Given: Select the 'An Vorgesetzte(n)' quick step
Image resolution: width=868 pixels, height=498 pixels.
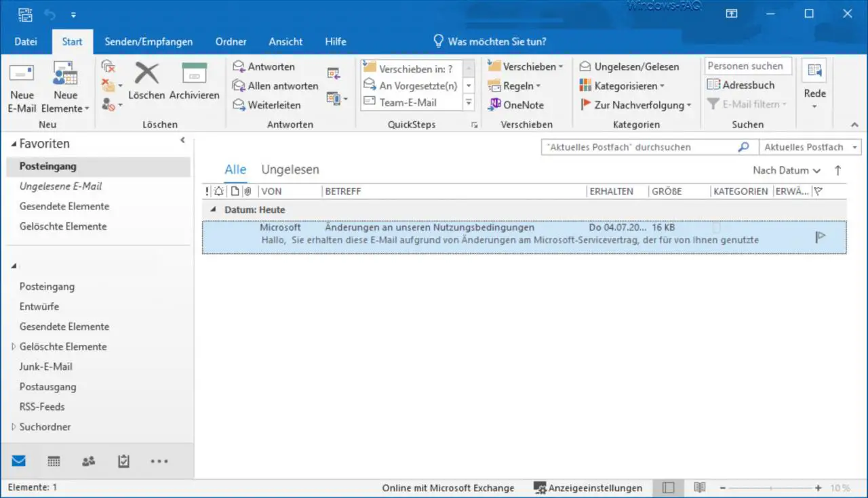Looking at the screenshot, I should (x=412, y=85).
